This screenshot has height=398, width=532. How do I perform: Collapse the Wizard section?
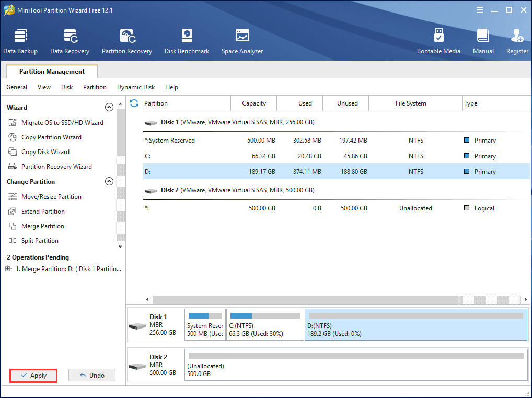(x=109, y=107)
